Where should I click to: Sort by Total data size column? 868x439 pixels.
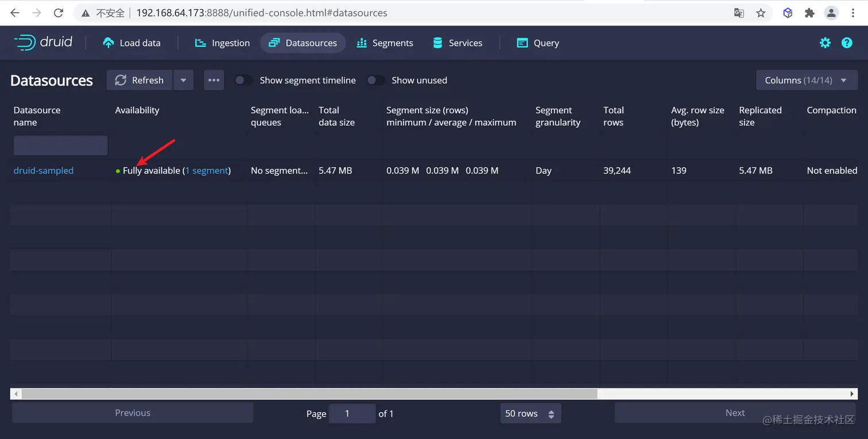[336, 116]
